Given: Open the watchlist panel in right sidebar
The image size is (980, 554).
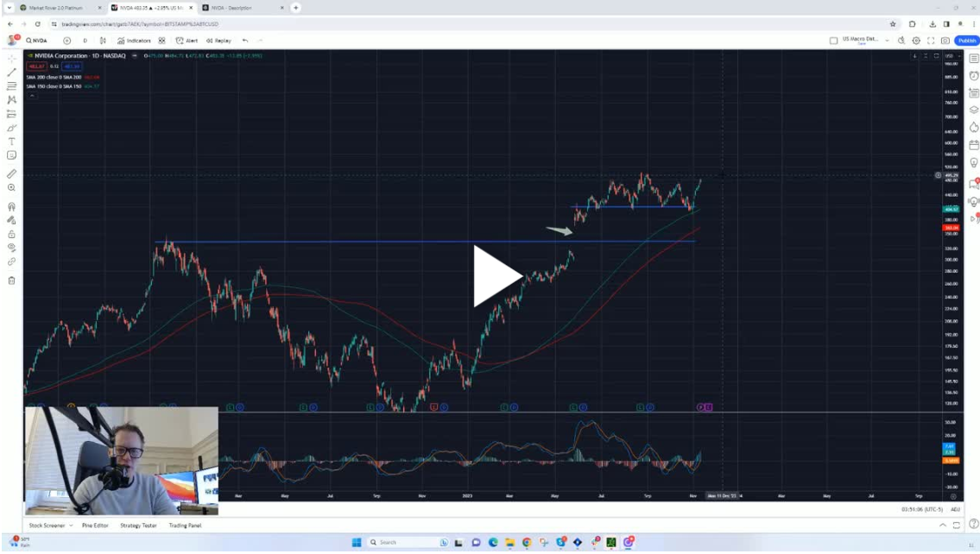Looking at the screenshot, I should (x=973, y=58).
